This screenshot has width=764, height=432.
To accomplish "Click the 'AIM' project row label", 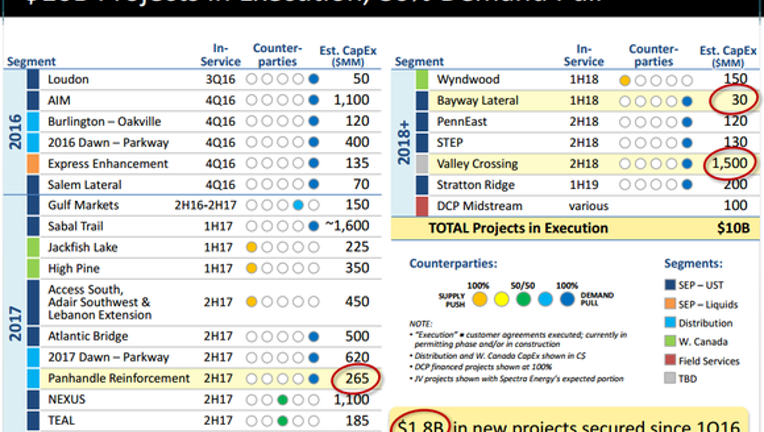I will 59,100.
